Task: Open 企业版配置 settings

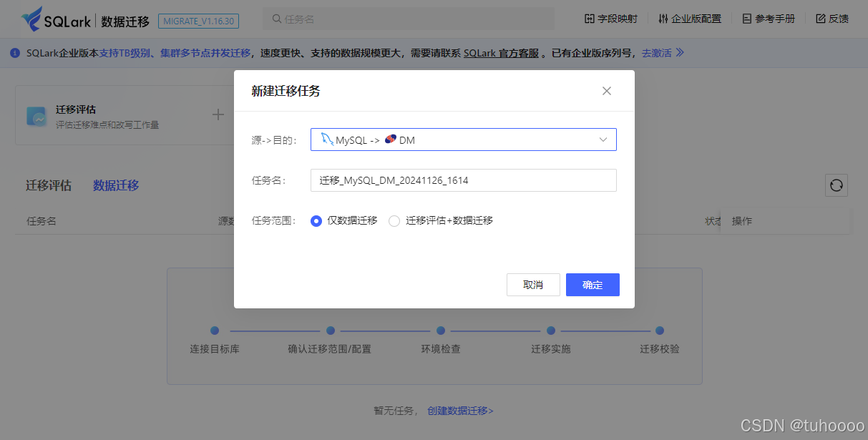Action: point(690,19)
